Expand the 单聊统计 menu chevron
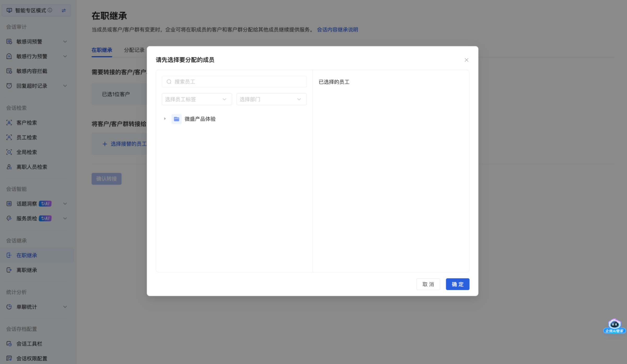Screen dimensions: 627x364 (65, 307)
